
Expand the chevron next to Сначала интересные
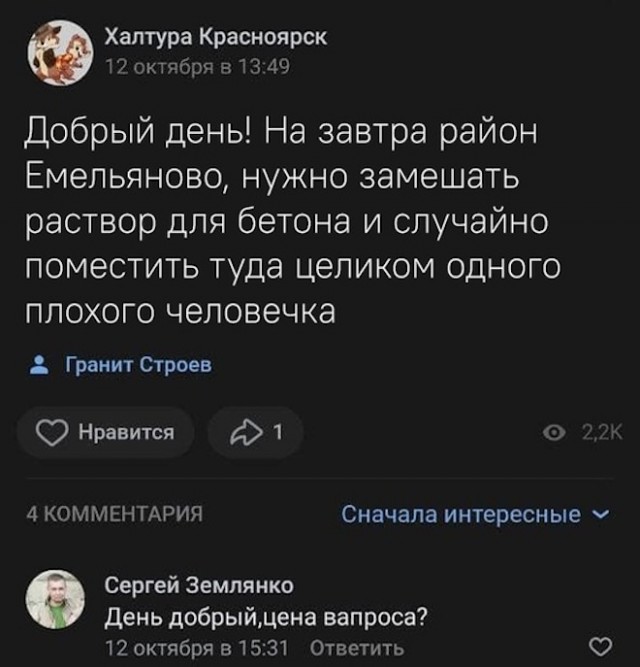pos(599,514)
